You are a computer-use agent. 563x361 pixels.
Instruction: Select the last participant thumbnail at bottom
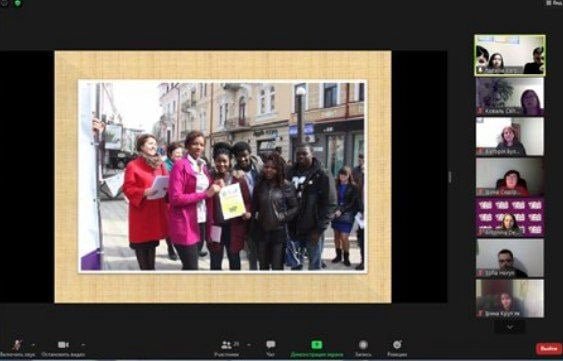click(510, 298)
